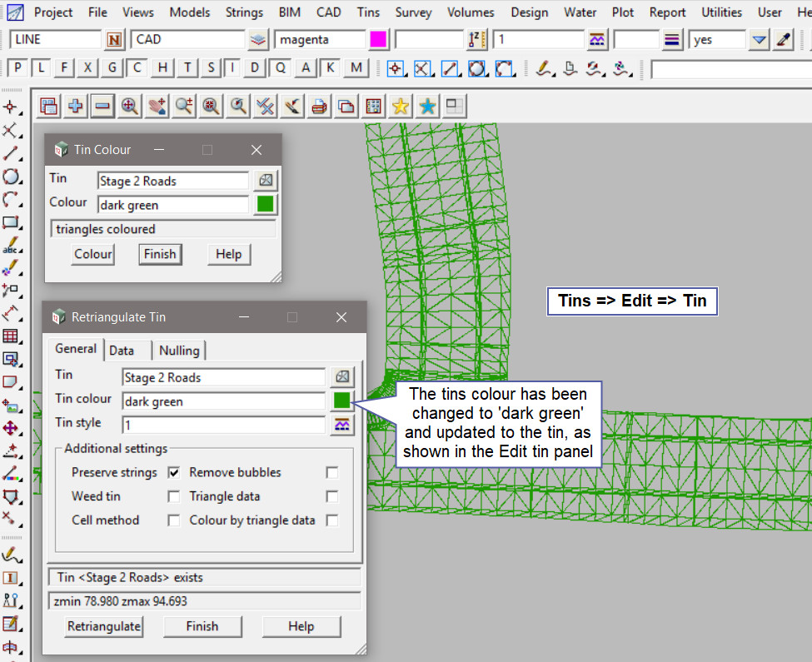Switch to the Nulling tab
This screenshot has height=662, width=812.
[x=179, y=351]
